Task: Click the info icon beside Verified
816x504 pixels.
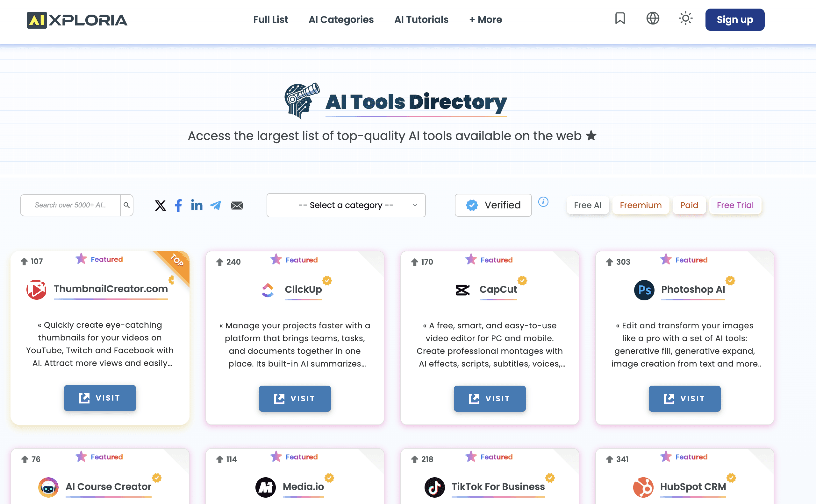Action: tap(543, 202)
